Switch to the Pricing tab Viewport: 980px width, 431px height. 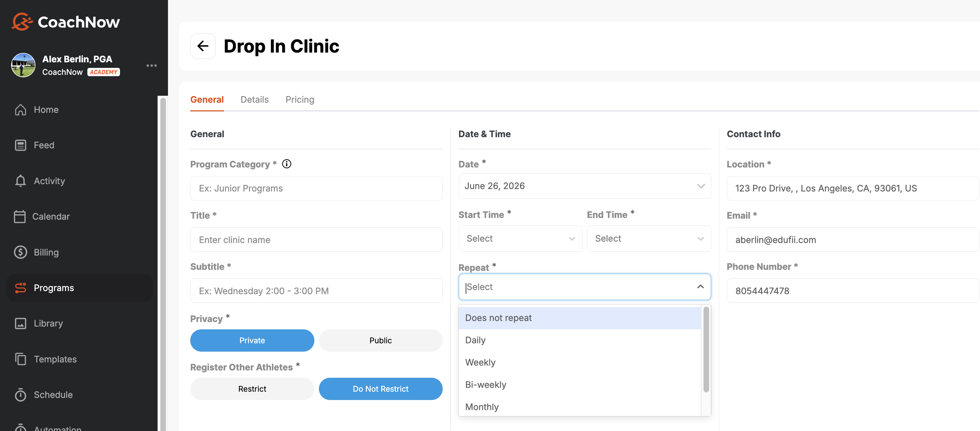(x=300, y=99)
